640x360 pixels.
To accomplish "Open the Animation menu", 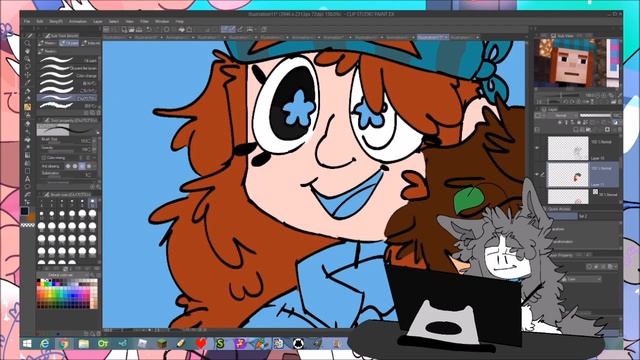I will tap(78, 21).
